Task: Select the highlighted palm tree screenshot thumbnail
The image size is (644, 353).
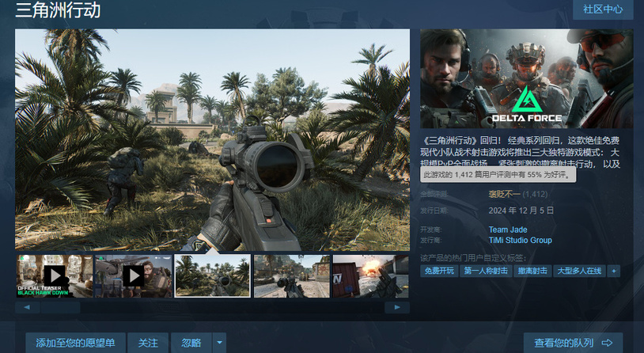Action: tap(213, 275)
